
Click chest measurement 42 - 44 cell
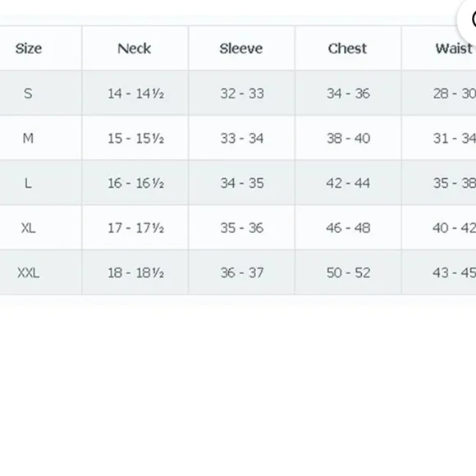[348, 183]
